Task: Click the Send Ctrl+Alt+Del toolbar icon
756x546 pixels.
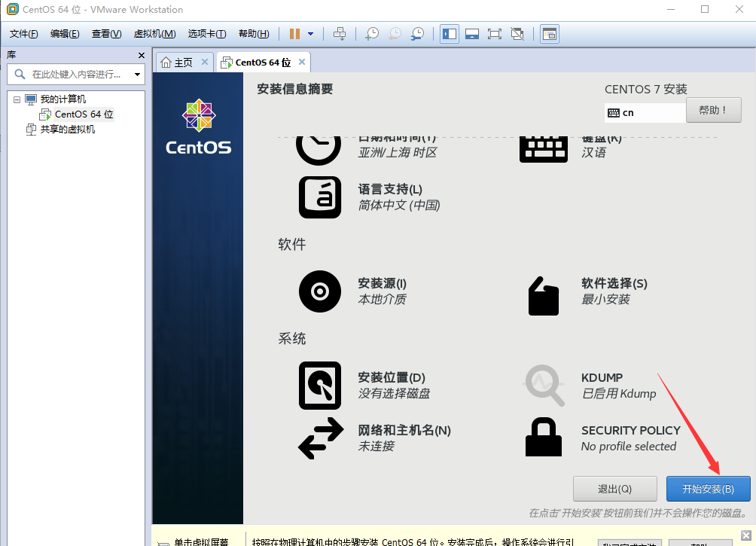Action: (340, 34)
